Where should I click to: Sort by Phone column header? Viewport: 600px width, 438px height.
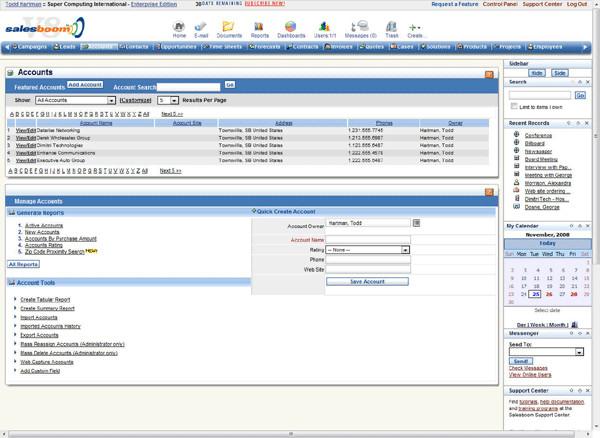(384, 123)
